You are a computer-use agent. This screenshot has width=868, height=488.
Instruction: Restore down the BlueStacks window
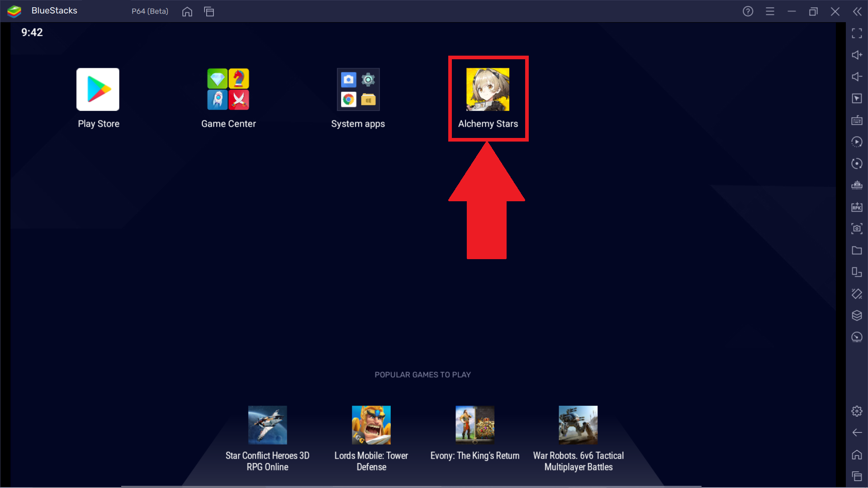click(813, 11)
